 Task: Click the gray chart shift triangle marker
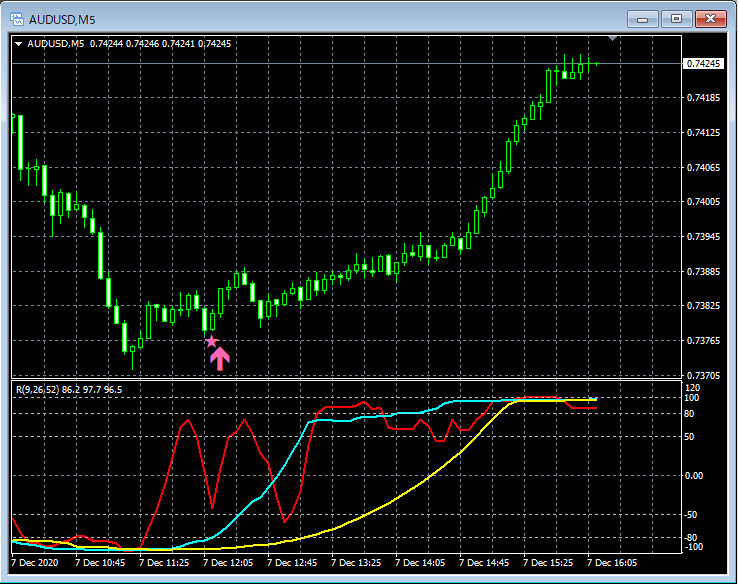(x=613, y=39)
